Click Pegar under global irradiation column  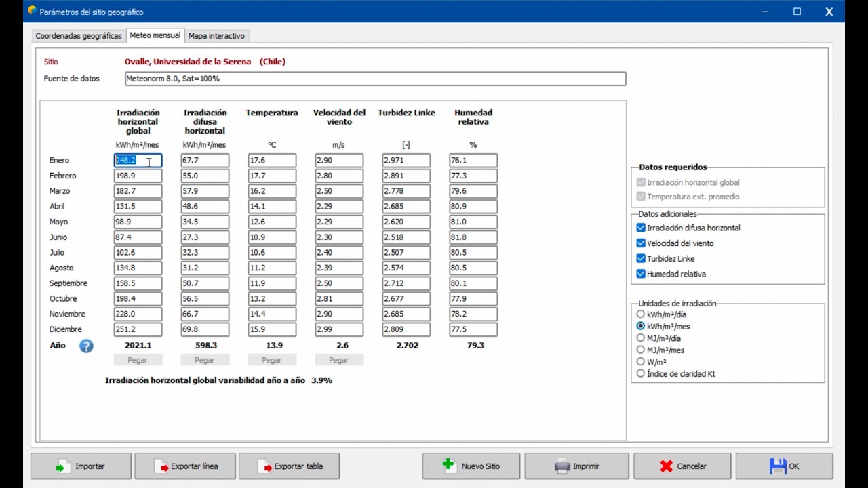138,360
